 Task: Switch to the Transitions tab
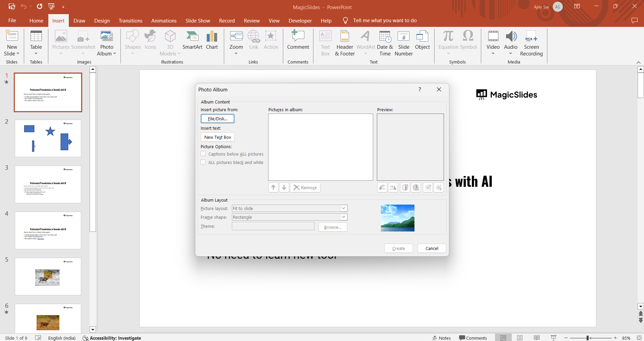[x=130, y=21]
